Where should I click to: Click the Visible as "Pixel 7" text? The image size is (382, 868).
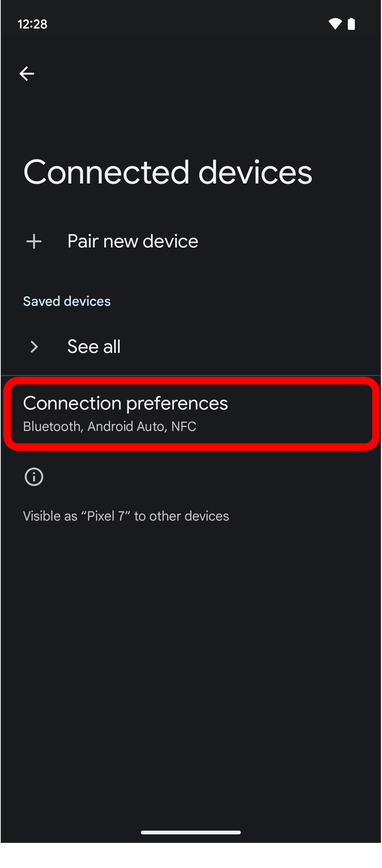126,516
